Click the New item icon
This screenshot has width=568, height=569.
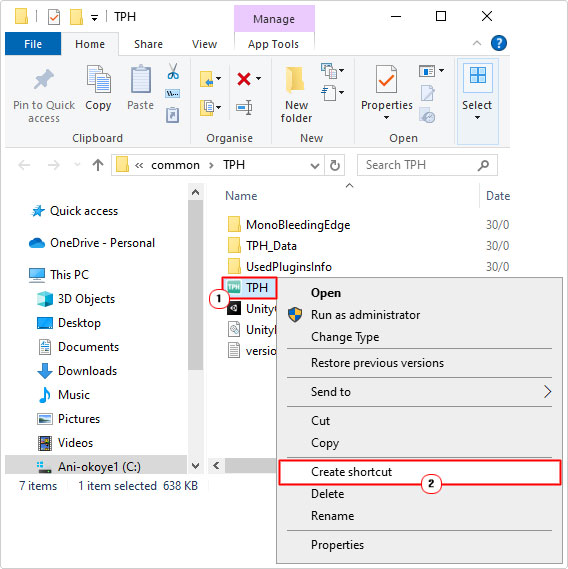[328, 71]
